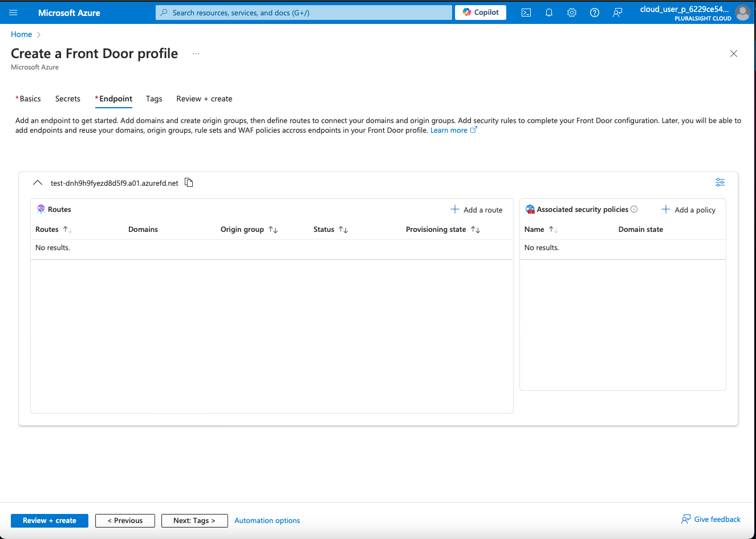Screen dimensions: 756x539
Task: Open the ellipsis menu next to page title
Action: click(196, 54)
